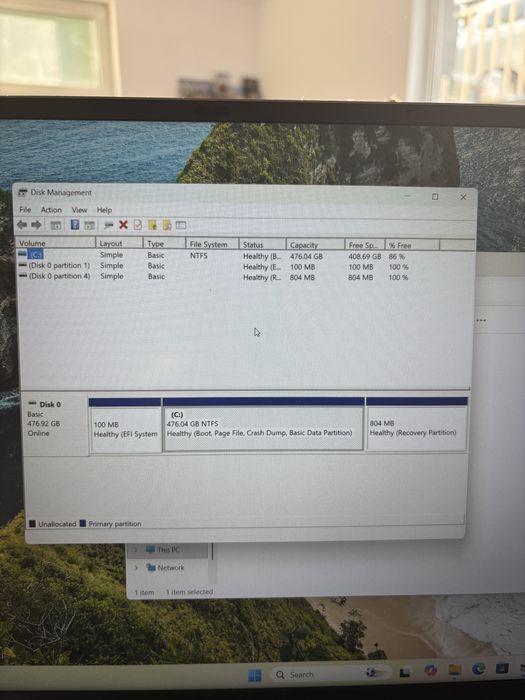The image size is (525, 700).
Task: Open the Help menu
Action: pos(104,210)
